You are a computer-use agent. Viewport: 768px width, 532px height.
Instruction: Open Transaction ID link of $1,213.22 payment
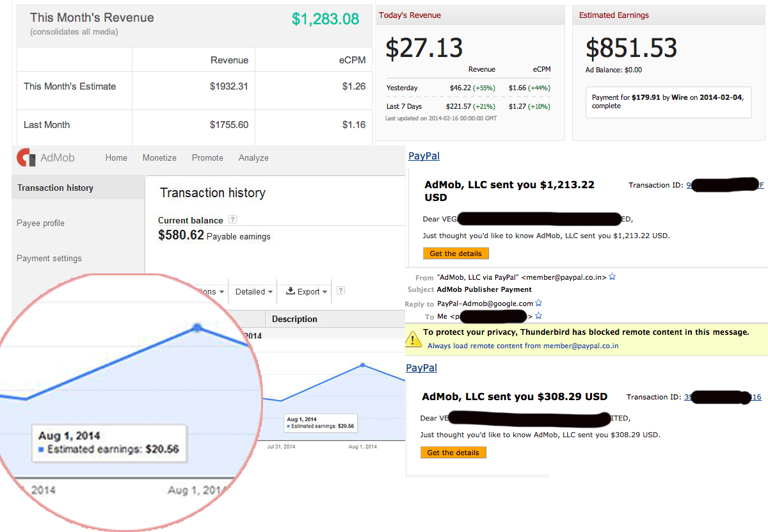coord(725,185)
